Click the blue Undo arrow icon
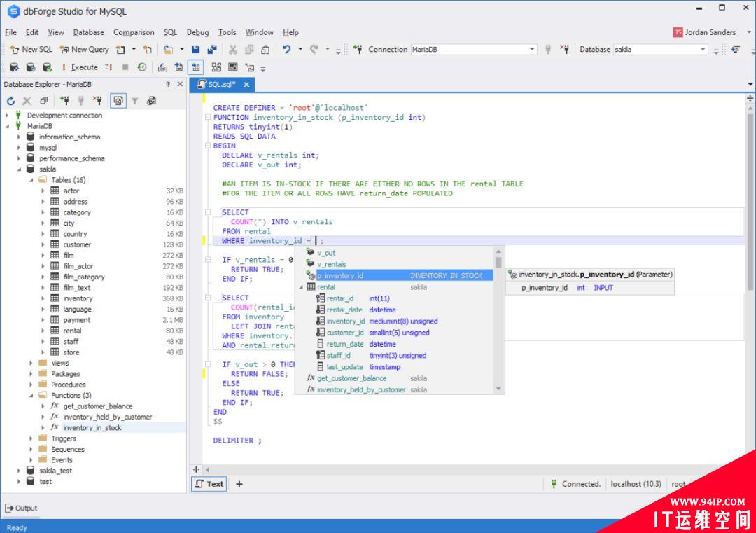756x533 pixels. click(286, 49)
